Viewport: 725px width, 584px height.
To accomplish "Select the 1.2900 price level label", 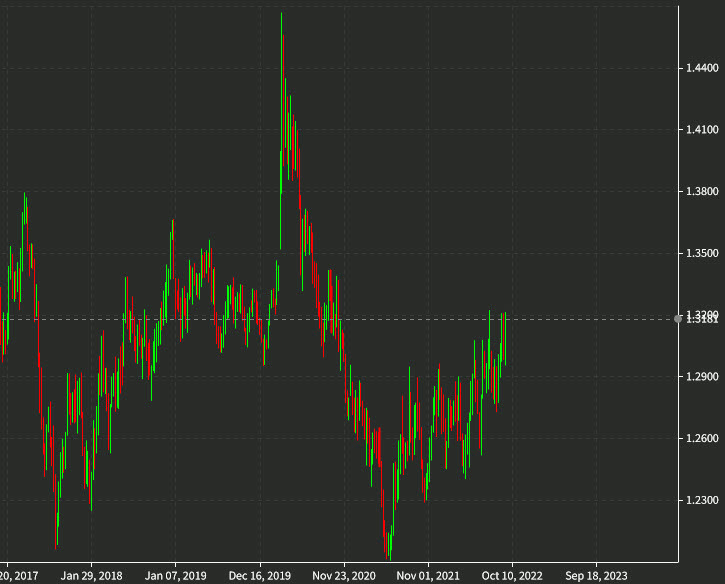I will pyautogui.click(x=700, y=377).
